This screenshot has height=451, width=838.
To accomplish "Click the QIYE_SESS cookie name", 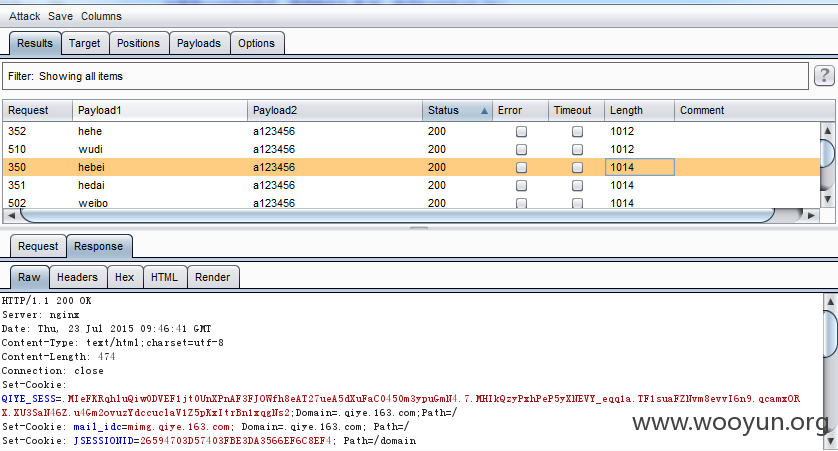I will click(x=28, y=399).
